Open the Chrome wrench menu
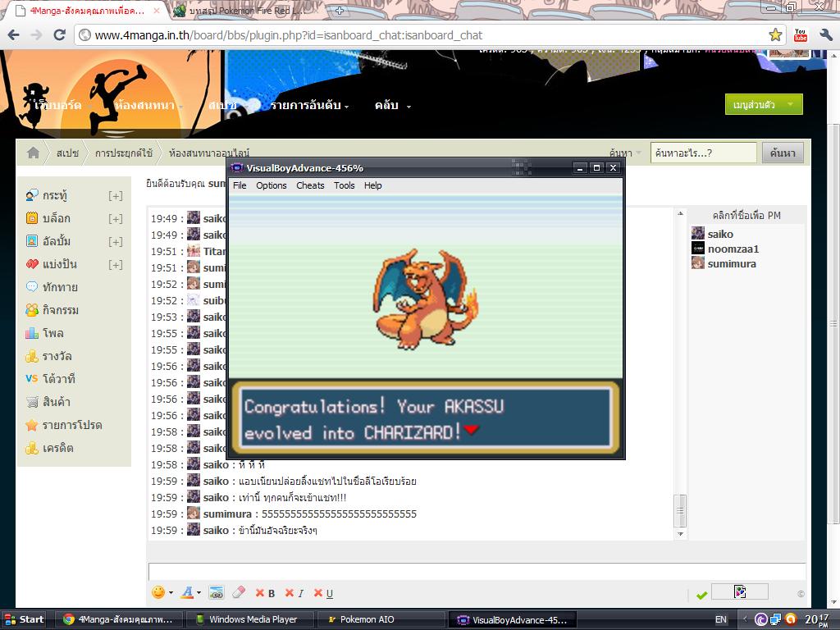Image resolution: width=840 pixels, height=630 pixels. [x=825, y=35]
